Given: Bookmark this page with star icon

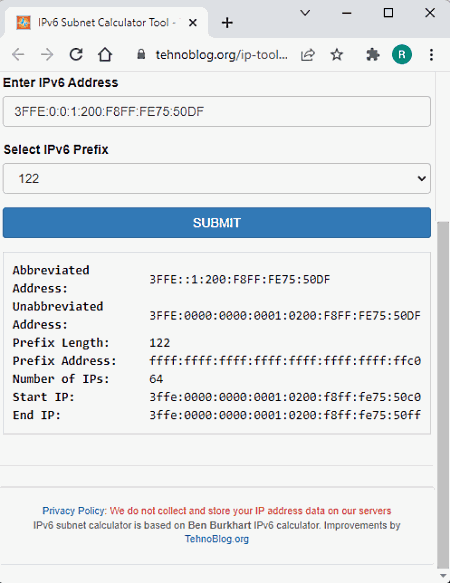Looking at the screenshot, I should pyautogui.click(x=337, y=55).
